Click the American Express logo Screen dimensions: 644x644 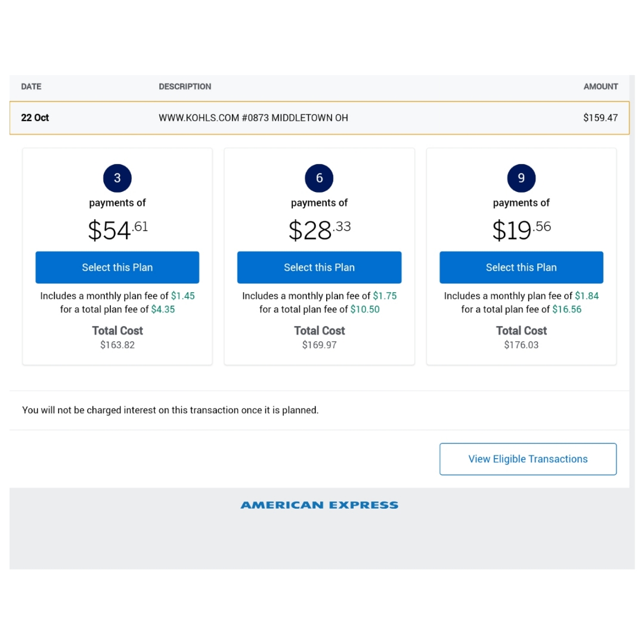point(319,504)
